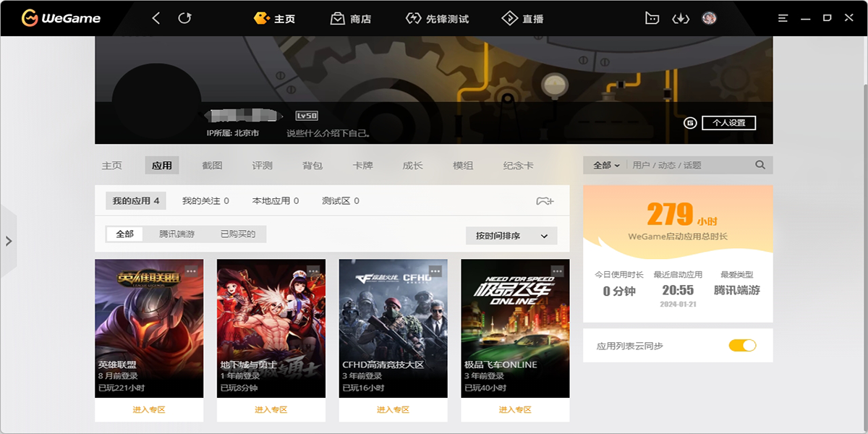This screenshot has width=868, height=434.
Task: Click the G icon beside 个人设置
Action: (690, 123)
